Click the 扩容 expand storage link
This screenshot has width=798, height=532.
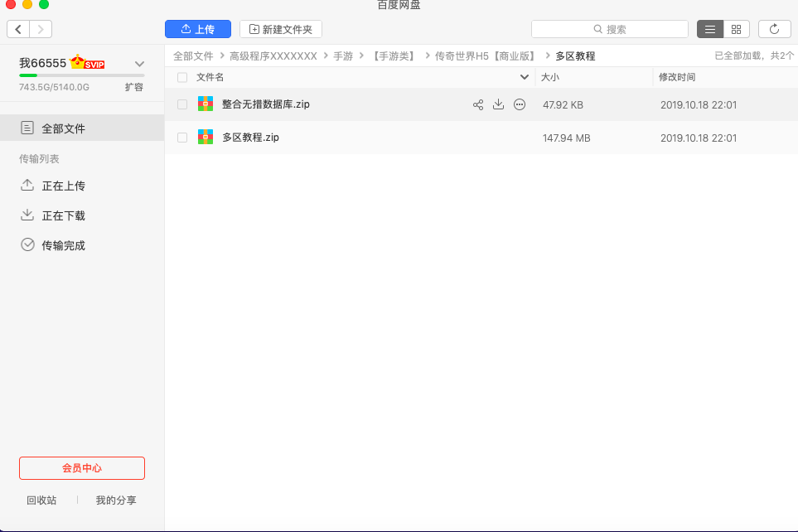click(134, 87)
